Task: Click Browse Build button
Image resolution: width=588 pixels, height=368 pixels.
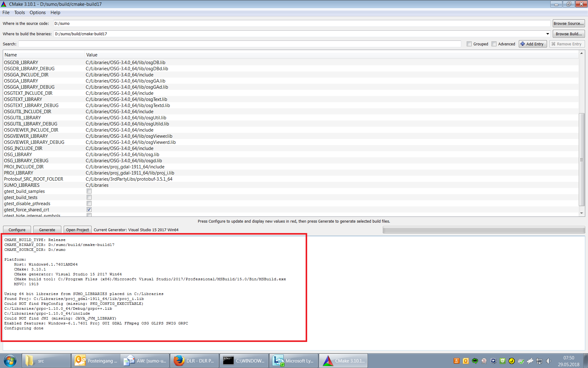Action: pos(568,34)
